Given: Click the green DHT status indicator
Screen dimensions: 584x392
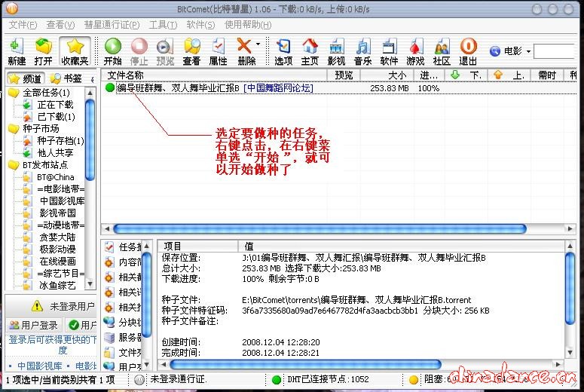Looking at the screenshot, I should (x=277, y=380).
